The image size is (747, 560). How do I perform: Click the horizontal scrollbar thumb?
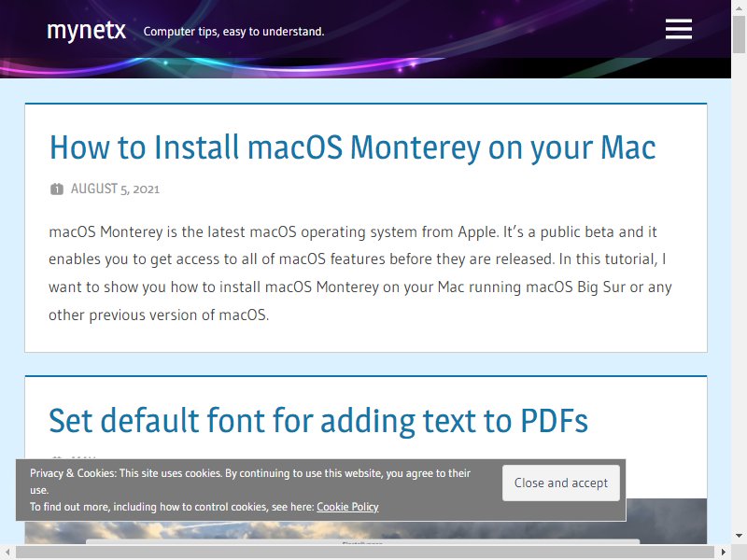pyautogui.click(x=365, y=552)
